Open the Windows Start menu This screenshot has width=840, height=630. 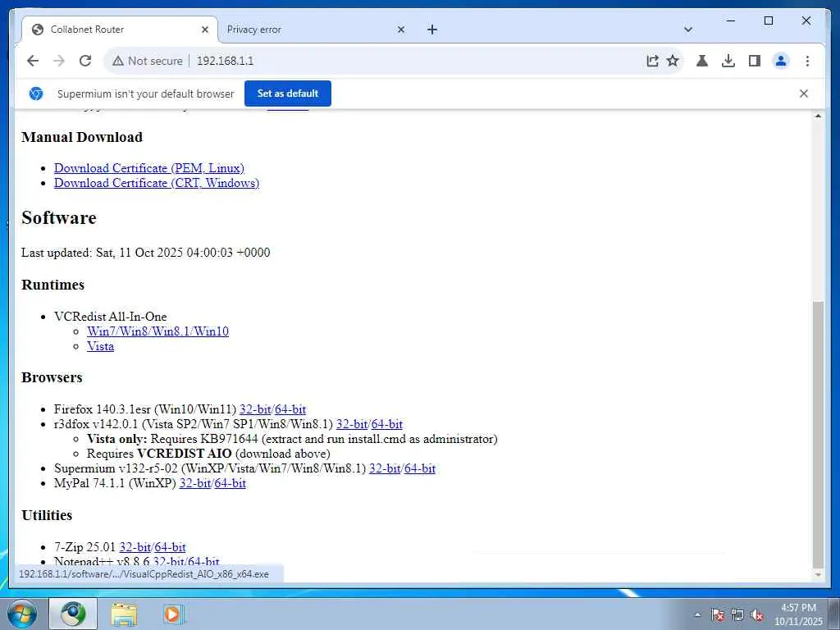[22, 614]
